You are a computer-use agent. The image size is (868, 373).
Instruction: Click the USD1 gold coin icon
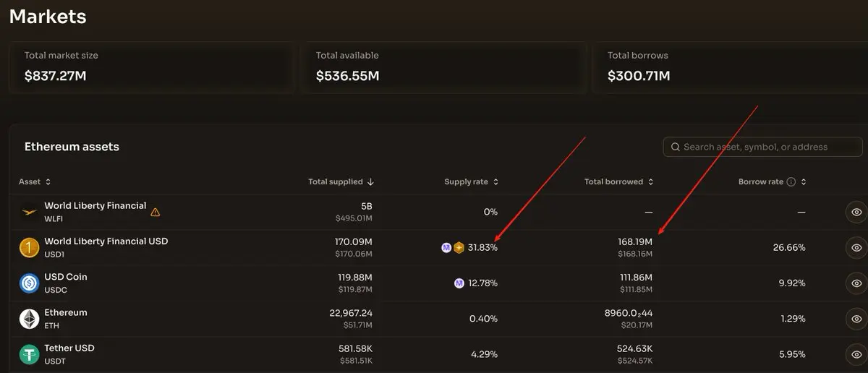tap(29, 247)
